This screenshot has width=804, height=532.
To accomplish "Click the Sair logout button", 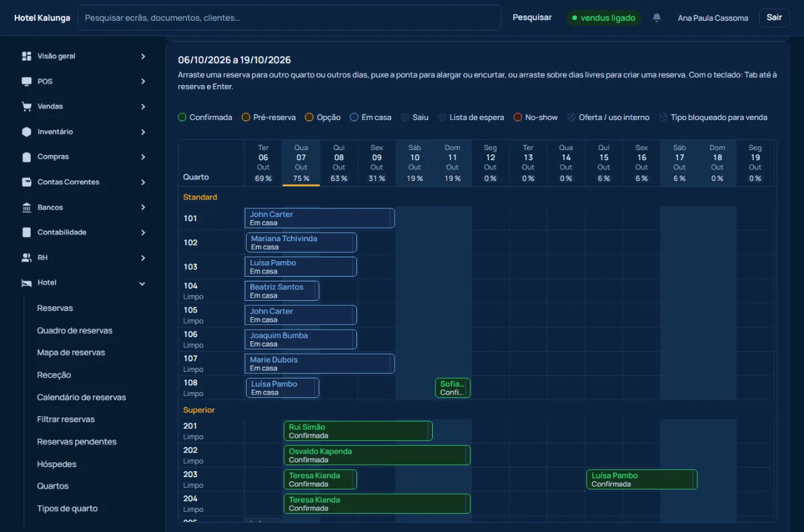I will click(x=775, y=17).
